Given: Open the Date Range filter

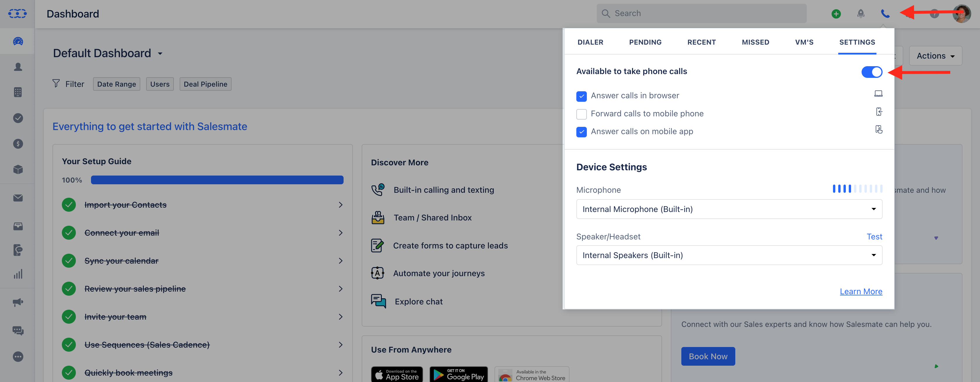Looking at the screenshot, I should tap(116, 84).
